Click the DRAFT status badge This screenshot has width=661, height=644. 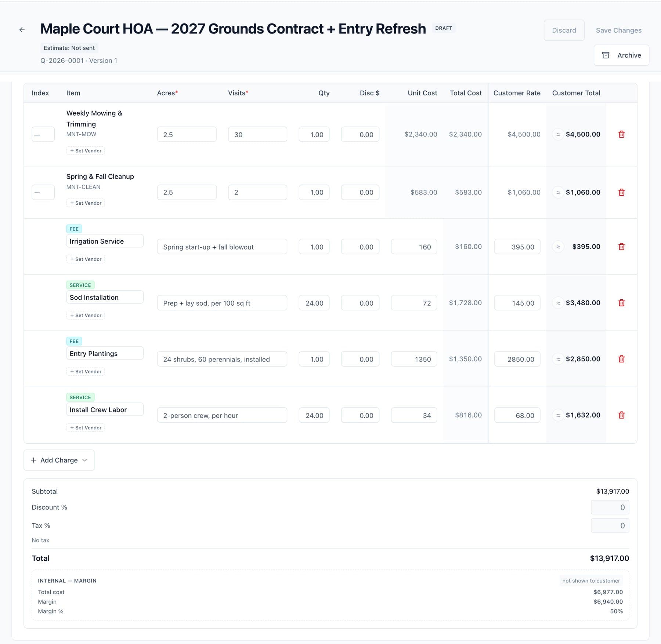pyautogui.click(x=444, y=28)
